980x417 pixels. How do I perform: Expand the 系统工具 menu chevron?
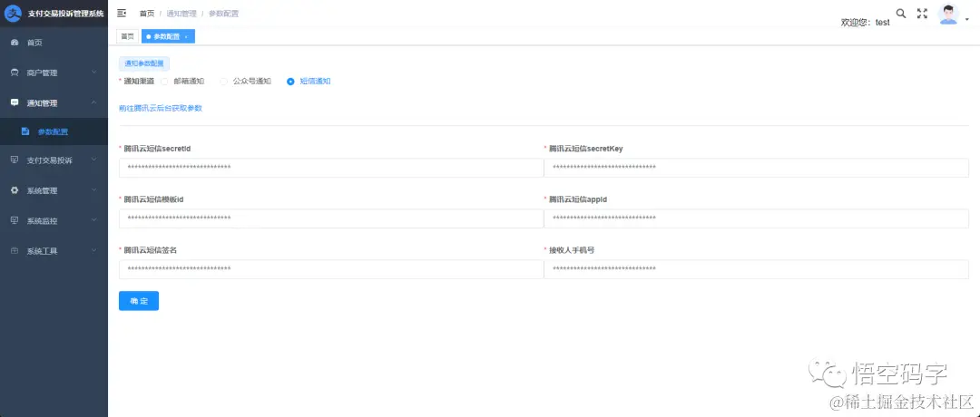coord(93,250)
